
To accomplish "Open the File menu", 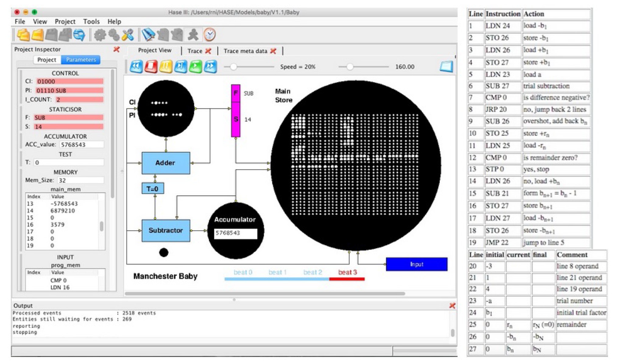I will [20, 22].
